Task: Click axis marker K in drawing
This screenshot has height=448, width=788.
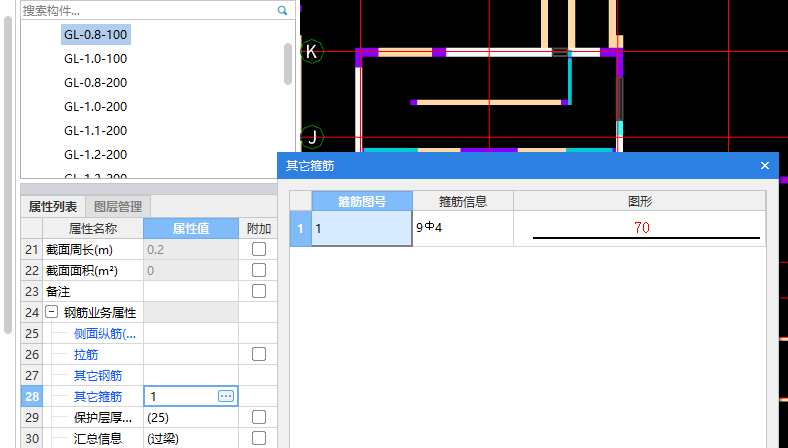Action: pos(312,51)
